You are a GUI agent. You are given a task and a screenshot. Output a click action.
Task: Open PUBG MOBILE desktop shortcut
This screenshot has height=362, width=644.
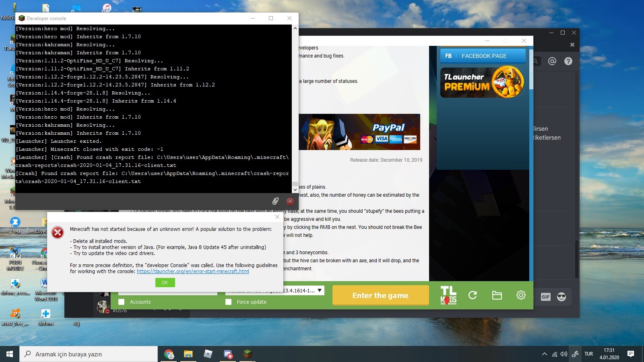click(15, 259)
